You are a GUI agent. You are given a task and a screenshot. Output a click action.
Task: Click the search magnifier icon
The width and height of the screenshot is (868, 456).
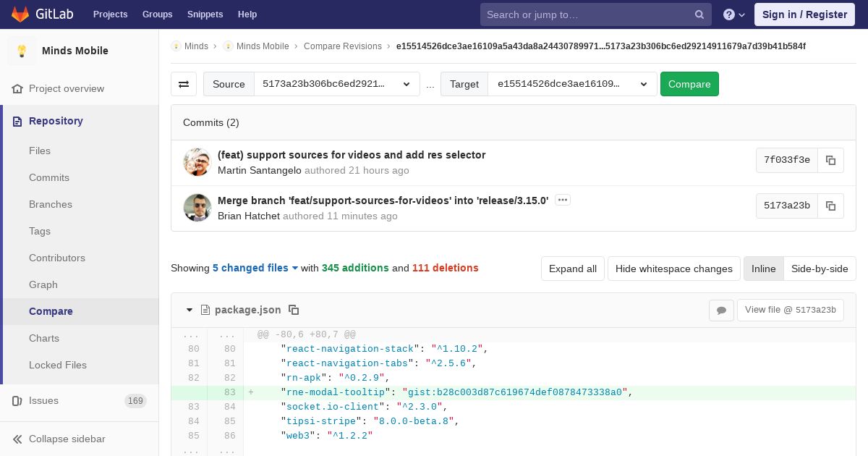[699, 14]
